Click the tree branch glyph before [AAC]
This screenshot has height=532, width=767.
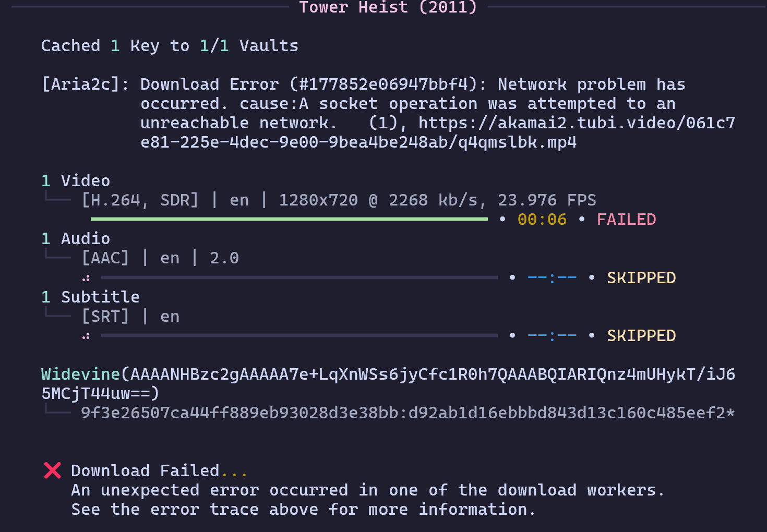(x=57, y=256)
